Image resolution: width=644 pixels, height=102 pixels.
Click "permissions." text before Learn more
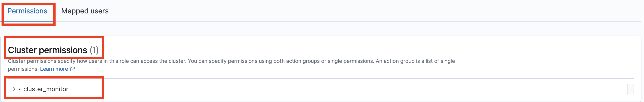point(23,69)
